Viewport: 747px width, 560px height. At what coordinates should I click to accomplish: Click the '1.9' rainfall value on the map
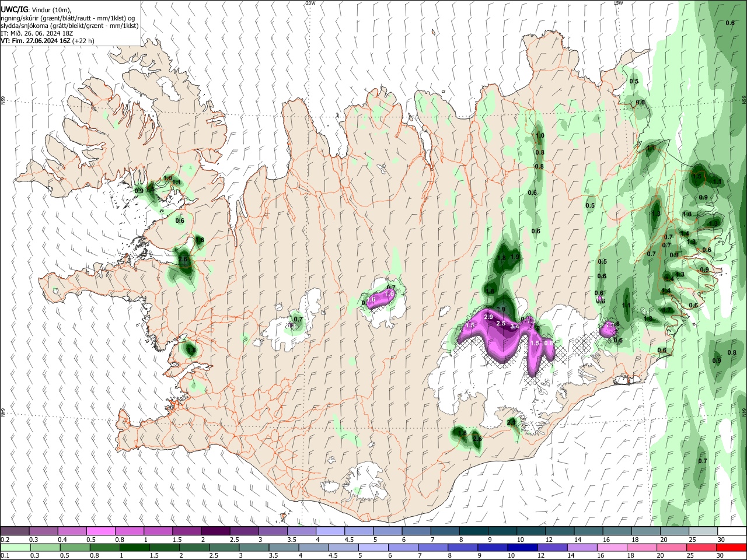(x=515, y=257)
